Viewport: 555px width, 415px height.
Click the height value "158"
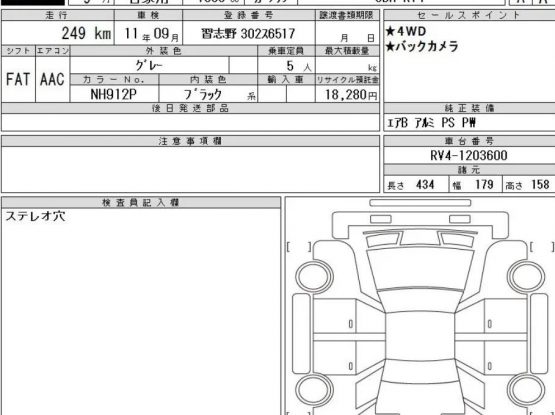[540, 184]
